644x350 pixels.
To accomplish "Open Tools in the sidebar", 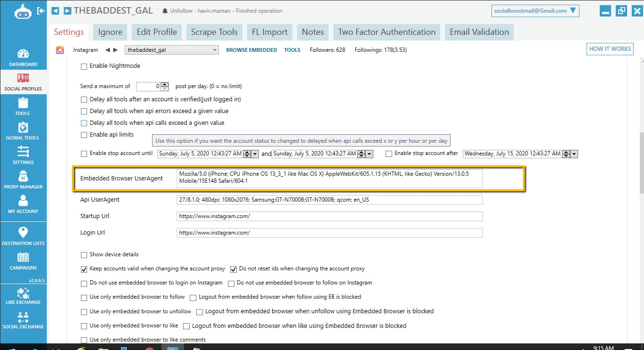I will pos(23,107).
